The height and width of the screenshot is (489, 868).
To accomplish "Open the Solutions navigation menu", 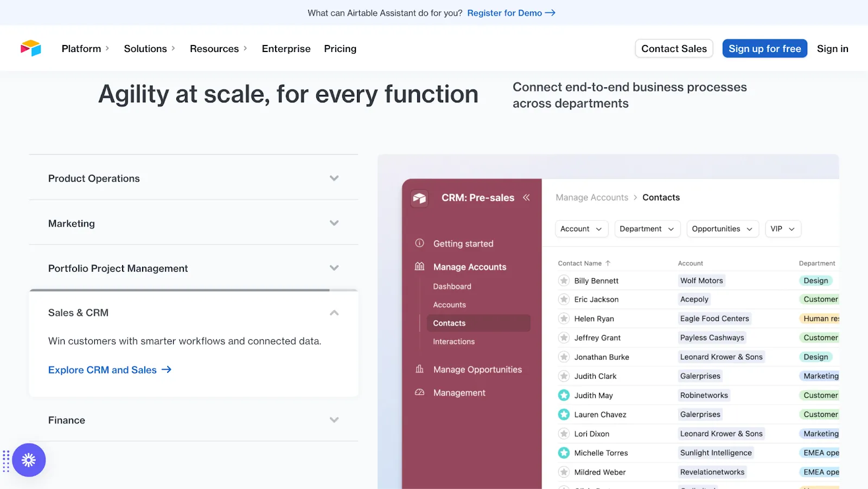I will [x=150, y=48].
